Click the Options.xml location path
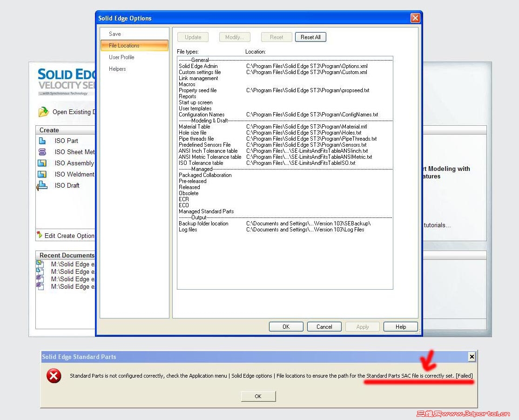This screenshot has height=420, width=519. 307,66
